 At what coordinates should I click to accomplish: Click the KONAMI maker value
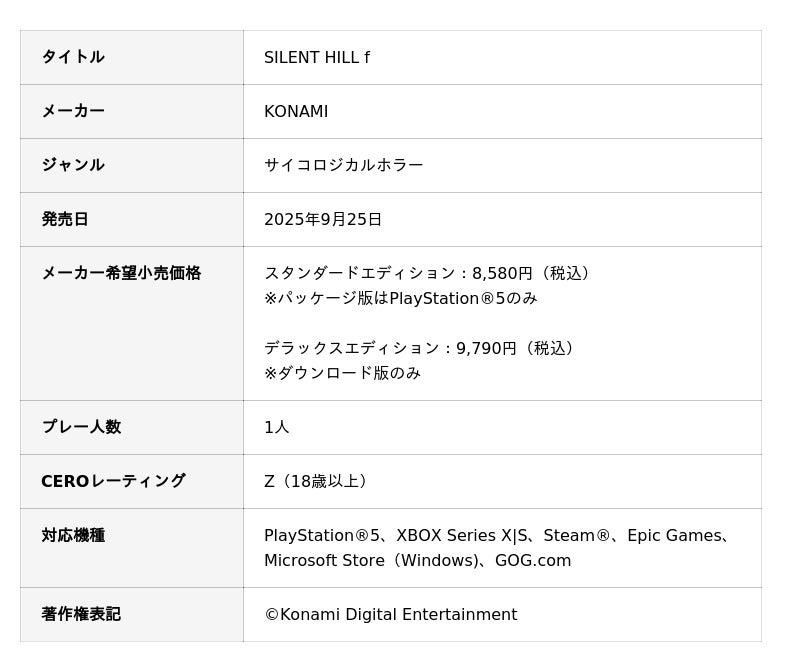click(296, 111)
